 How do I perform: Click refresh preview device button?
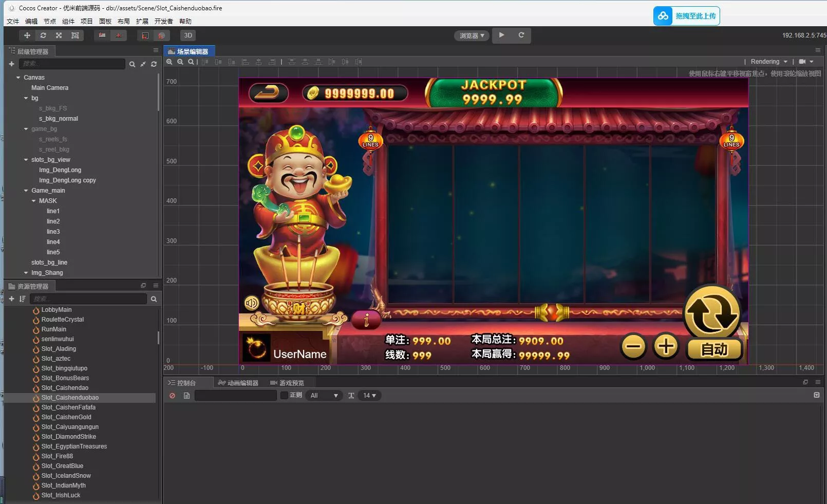tap(521, 35)
